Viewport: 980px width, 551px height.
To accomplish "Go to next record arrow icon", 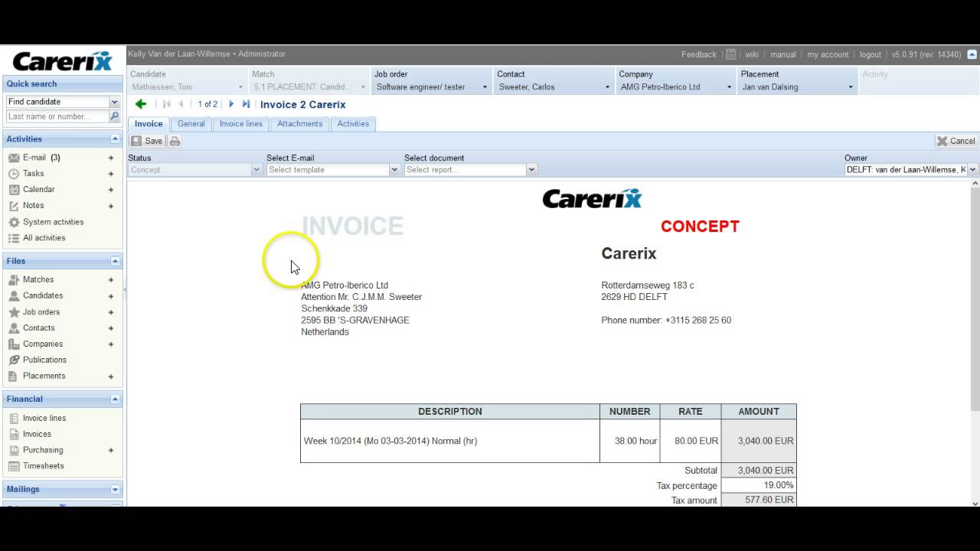I will 231,104.
